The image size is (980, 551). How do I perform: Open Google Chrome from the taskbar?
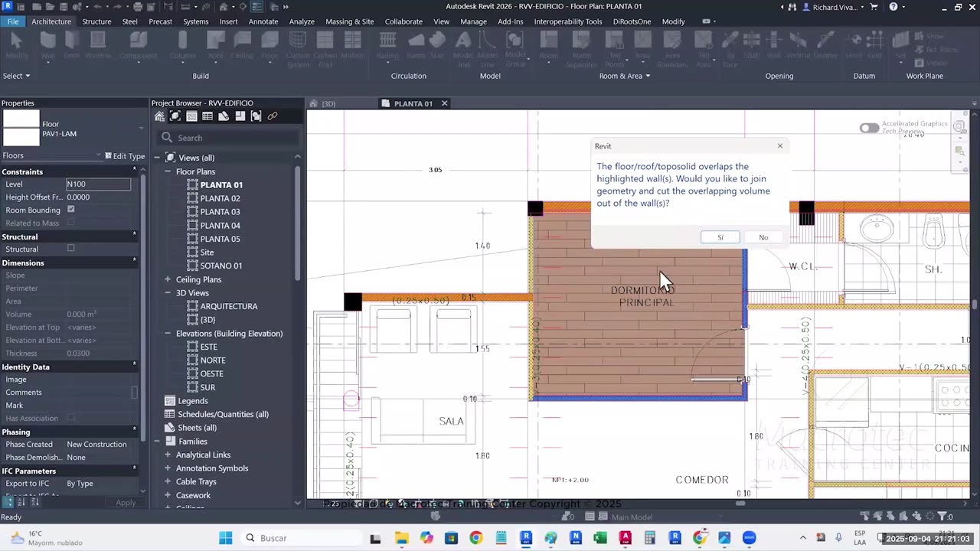(475, 538)
